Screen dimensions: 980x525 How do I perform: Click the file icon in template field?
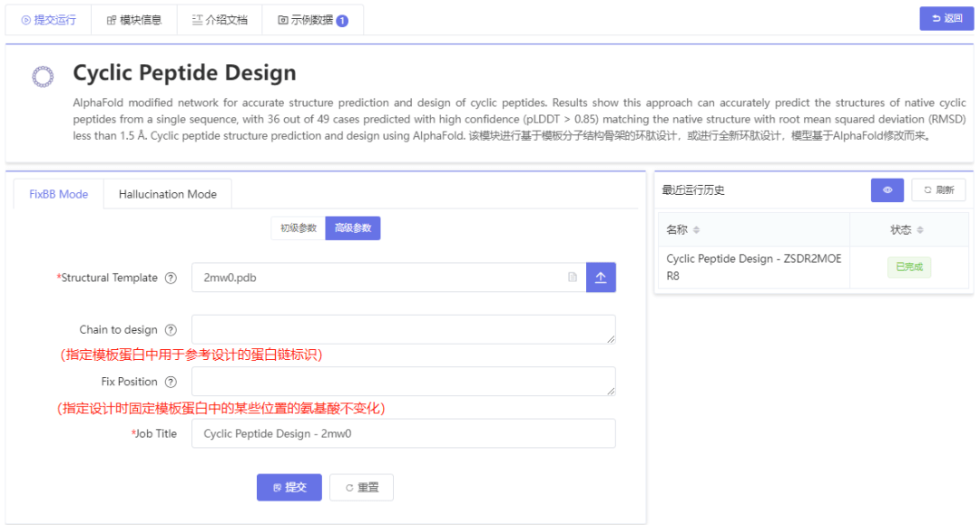click(x=572, y=277)
